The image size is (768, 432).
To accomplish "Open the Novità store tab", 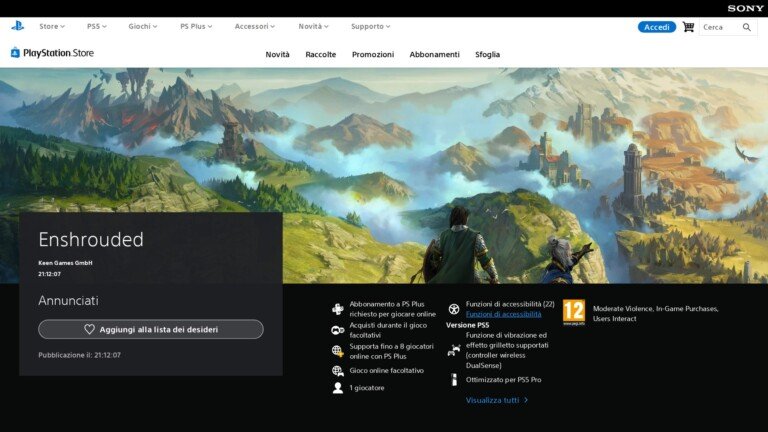I will coord(277,54).
